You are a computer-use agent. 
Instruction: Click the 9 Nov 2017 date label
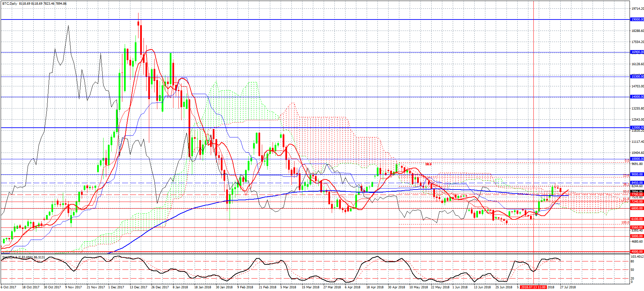click(x=74, y=287)
